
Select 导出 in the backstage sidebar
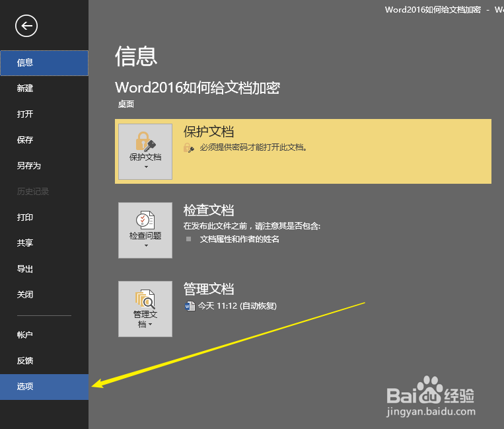(44, 269)
